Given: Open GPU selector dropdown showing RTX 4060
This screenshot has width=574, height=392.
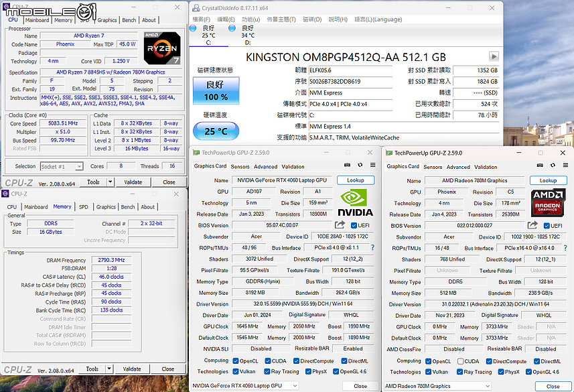Looking at the screenshot, I should point(244,385).
